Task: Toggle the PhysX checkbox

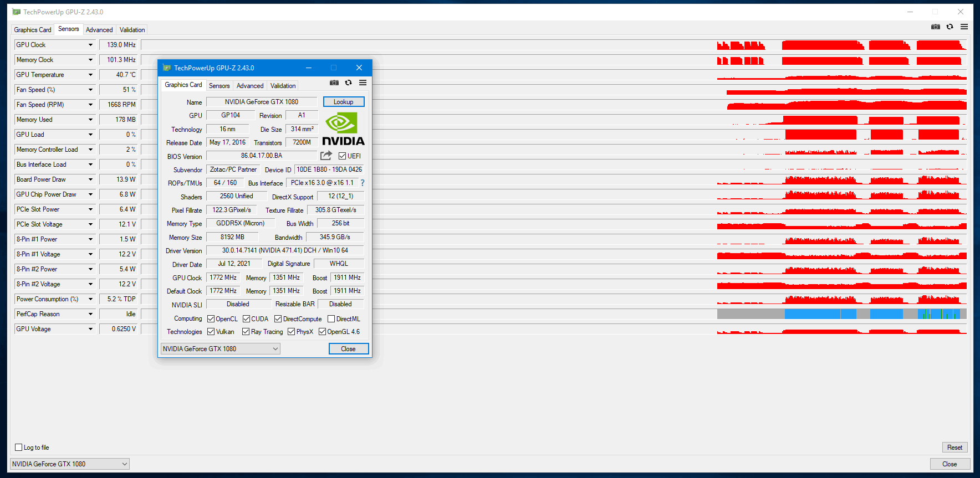Action: point(291,332)
